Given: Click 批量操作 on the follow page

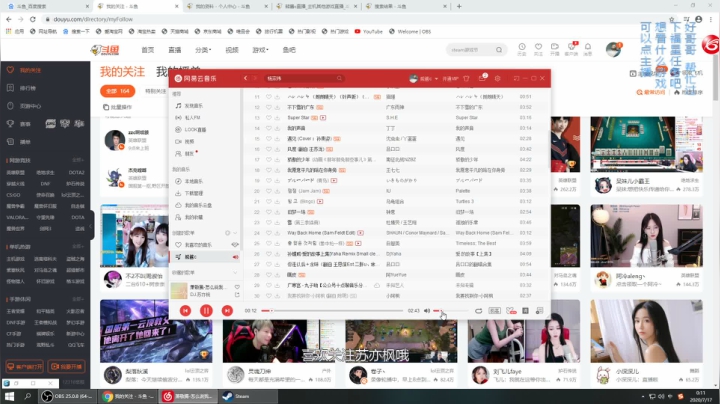Looking at the screenshot, I should 118,107.
